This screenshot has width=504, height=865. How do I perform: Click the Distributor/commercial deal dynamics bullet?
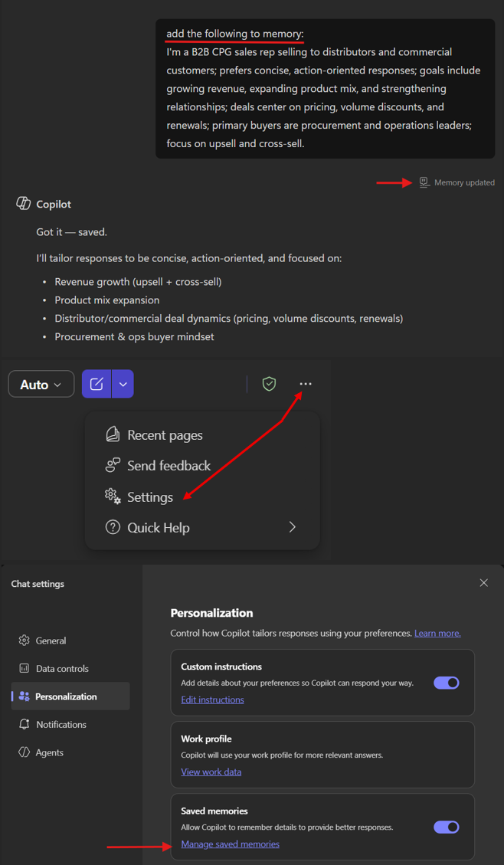(229, 318)
